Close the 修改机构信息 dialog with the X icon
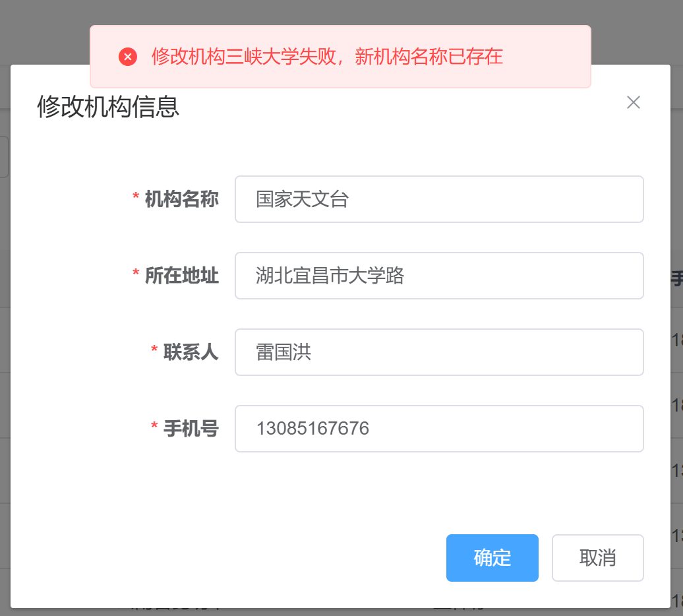Viewport: 683px width, 616px height. point(633,102)
